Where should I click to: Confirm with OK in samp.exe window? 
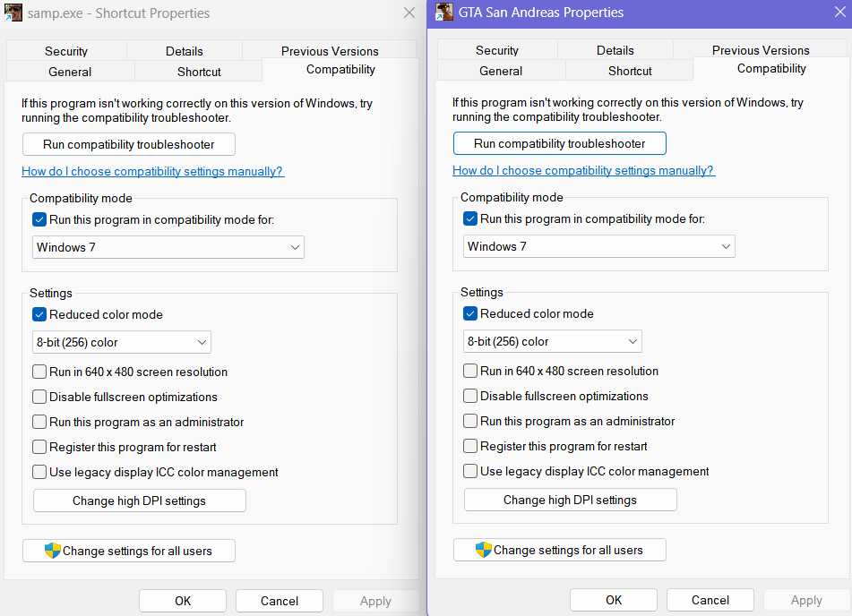click(x=183, y=601)
